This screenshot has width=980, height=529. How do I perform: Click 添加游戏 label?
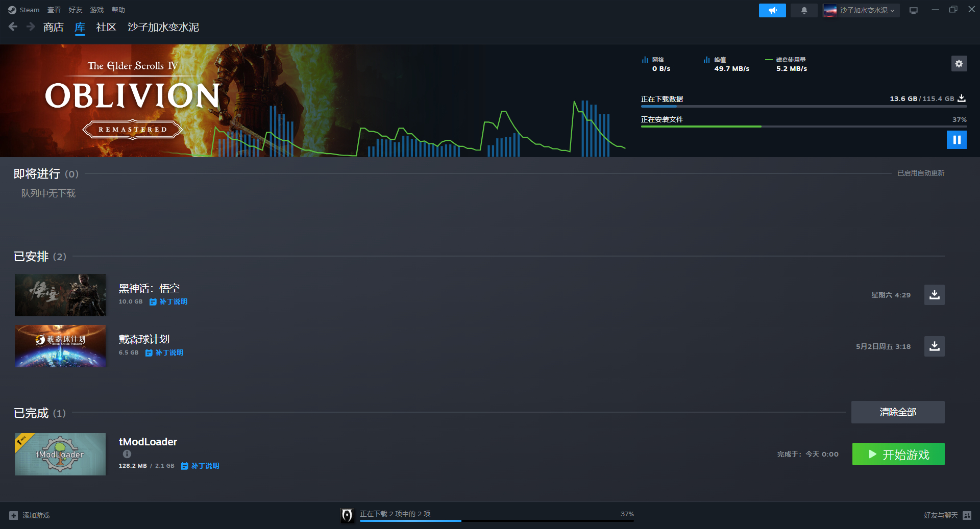(36, 516)
